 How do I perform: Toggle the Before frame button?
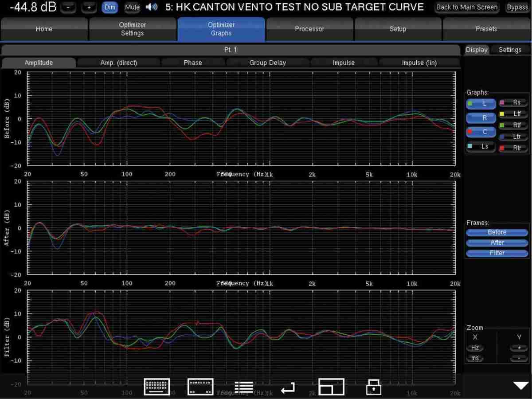497,232
